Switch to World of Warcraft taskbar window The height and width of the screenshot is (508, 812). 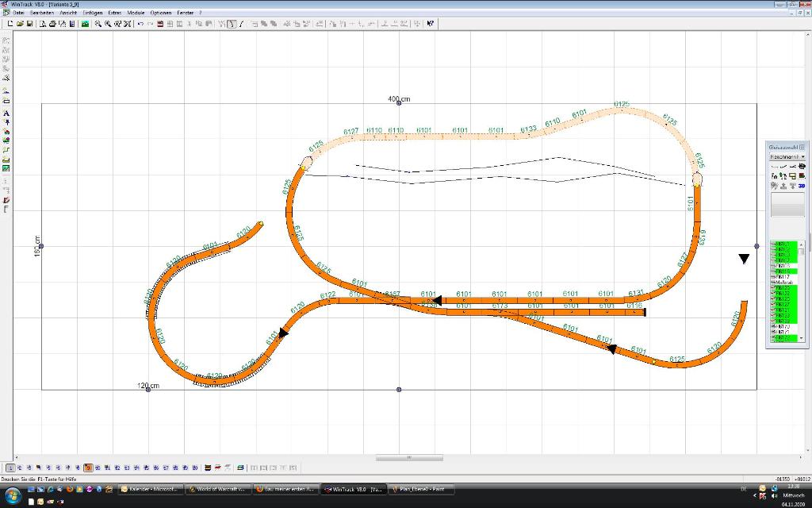tap(219, 489)
